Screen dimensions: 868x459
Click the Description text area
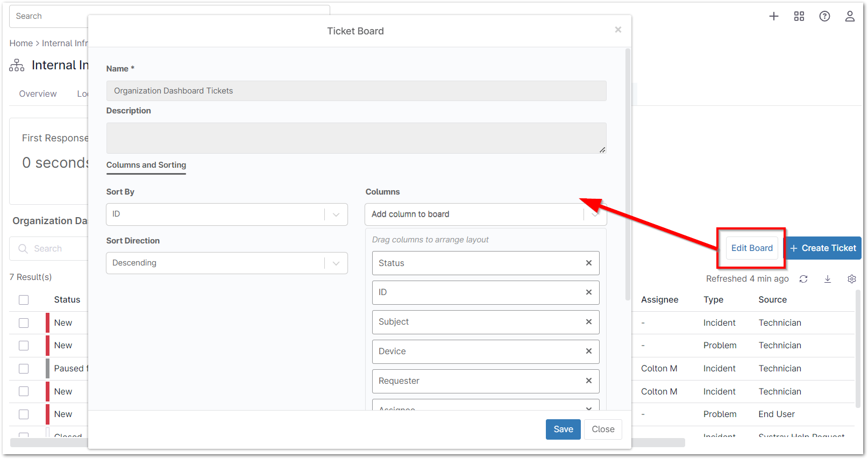click(x=355, y=138)
